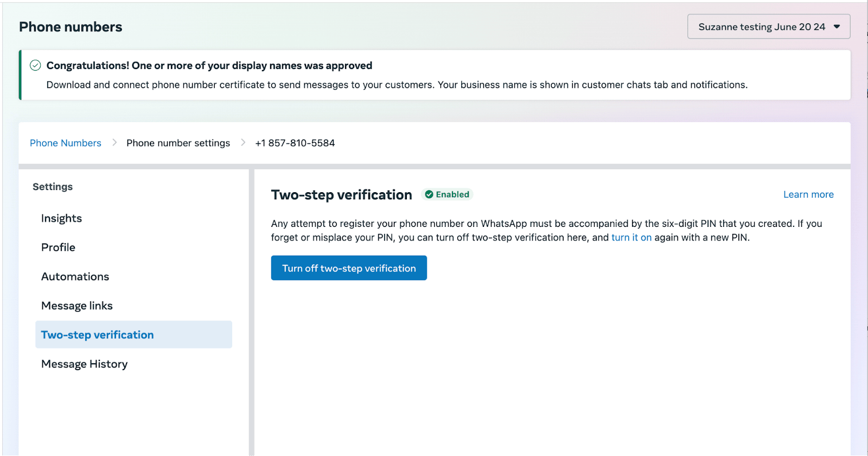Click the green check icon in the Enabled badge
The width and height of the screenshot is (868, 456).
[x=429, y=194]
